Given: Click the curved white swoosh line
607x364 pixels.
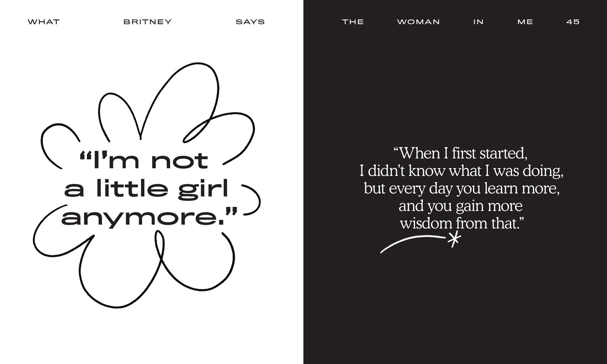Looking at the screenshot, I should click(410, 240).
